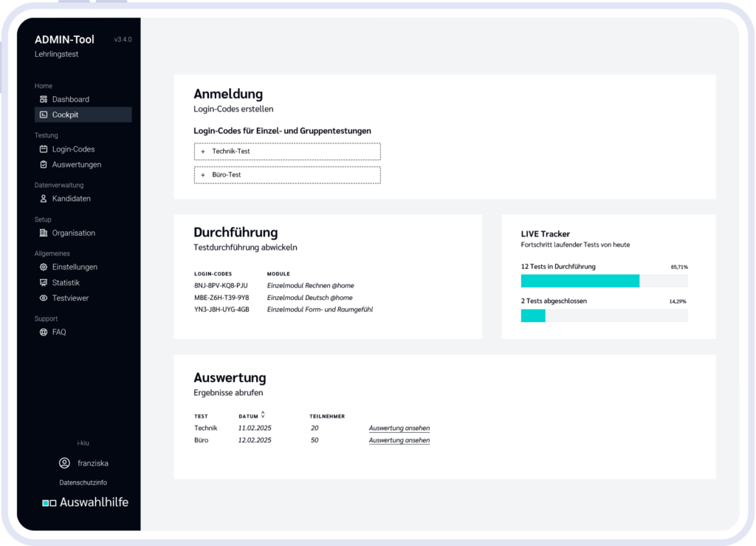The image size is (756, 546).
Task: Click the Einstellungen gear icon
Action: pos(44,267)
